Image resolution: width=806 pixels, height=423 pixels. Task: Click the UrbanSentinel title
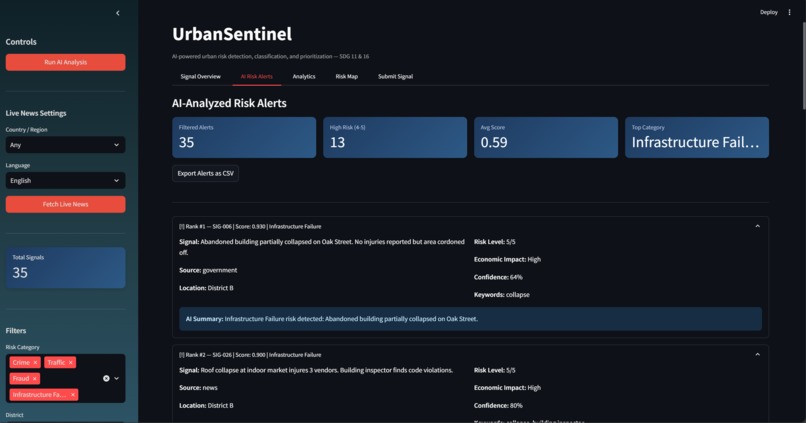point(232,34)
